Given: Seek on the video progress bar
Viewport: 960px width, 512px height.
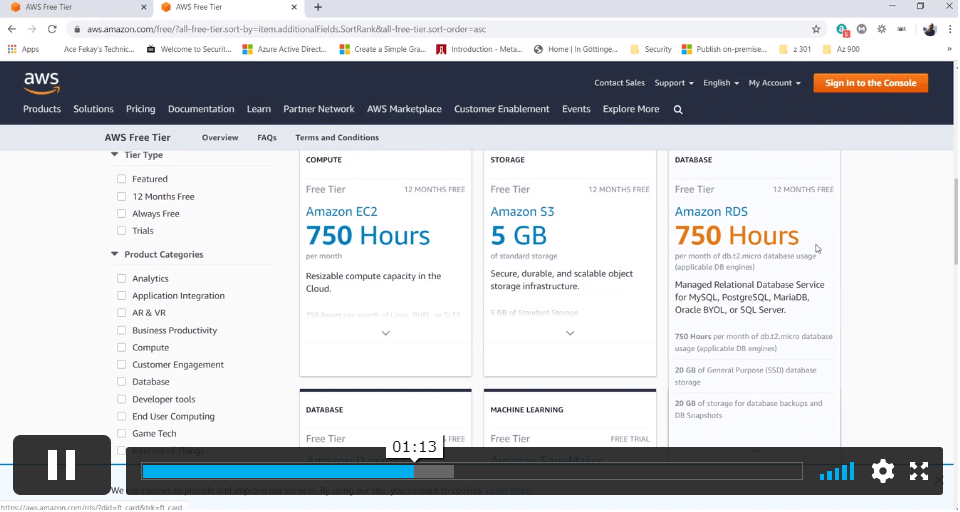Looking at the screenshot, I should click(x=472, y=472).
